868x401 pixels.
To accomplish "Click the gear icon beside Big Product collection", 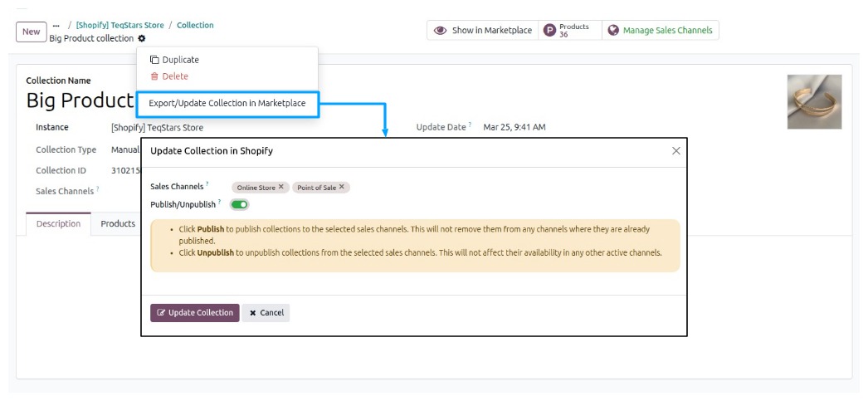I will coord(142,38).
